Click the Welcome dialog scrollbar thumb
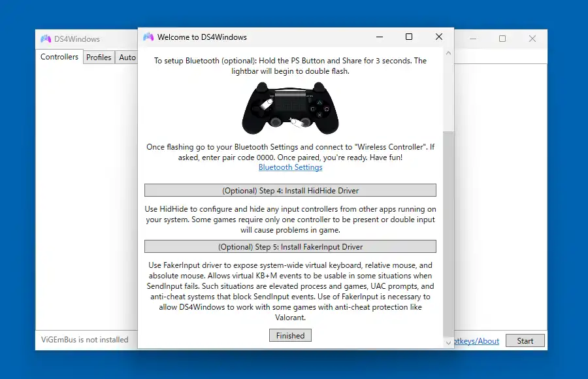 pos(448,235)
